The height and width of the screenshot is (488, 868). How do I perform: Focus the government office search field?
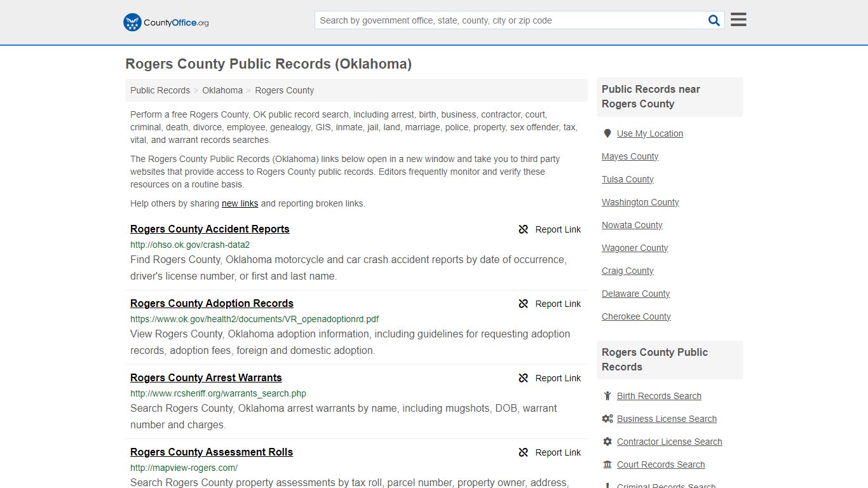coord(511,20)
